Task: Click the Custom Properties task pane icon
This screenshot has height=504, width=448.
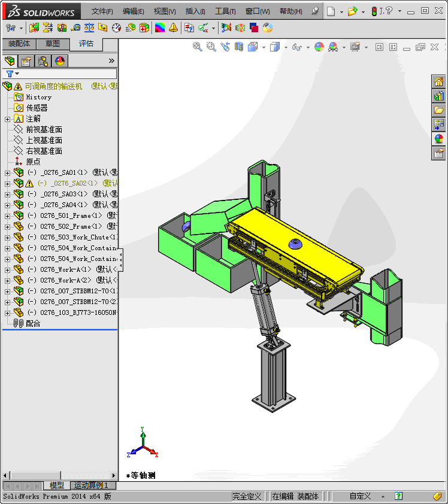Action: (438, 153)
